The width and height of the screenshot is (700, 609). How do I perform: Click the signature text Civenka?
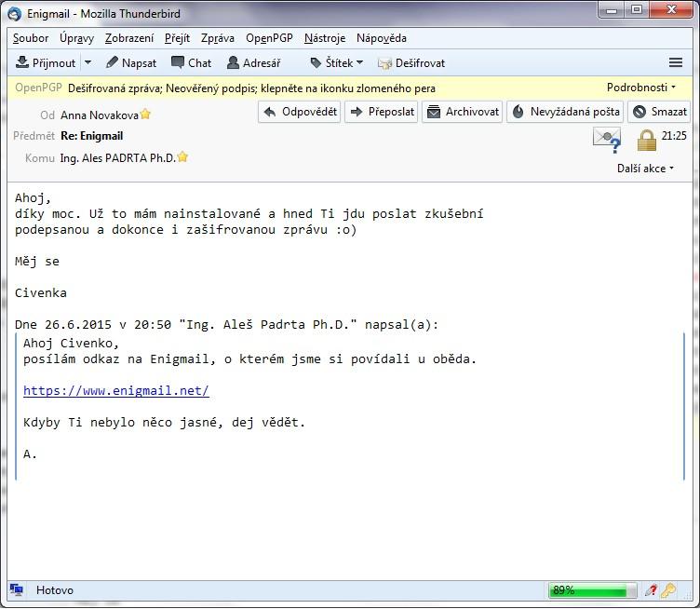tap(41, 293)
